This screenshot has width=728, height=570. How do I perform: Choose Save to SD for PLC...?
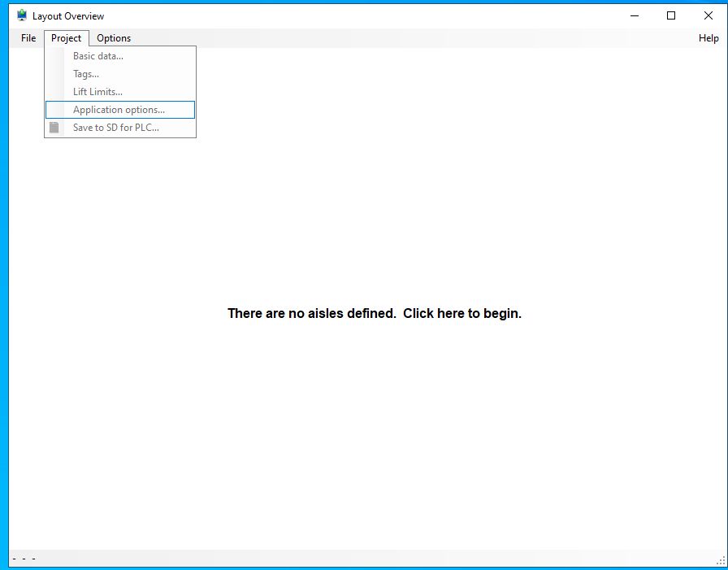tap(120, 128)
